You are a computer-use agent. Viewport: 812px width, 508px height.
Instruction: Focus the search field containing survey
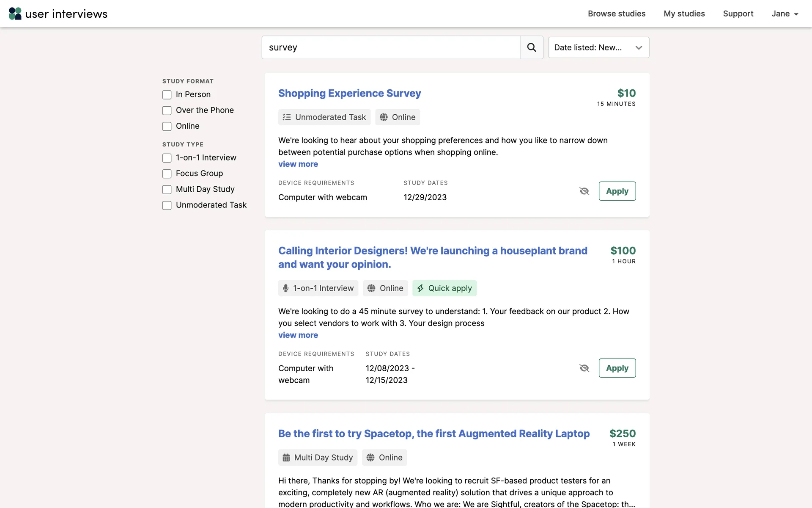390,47
